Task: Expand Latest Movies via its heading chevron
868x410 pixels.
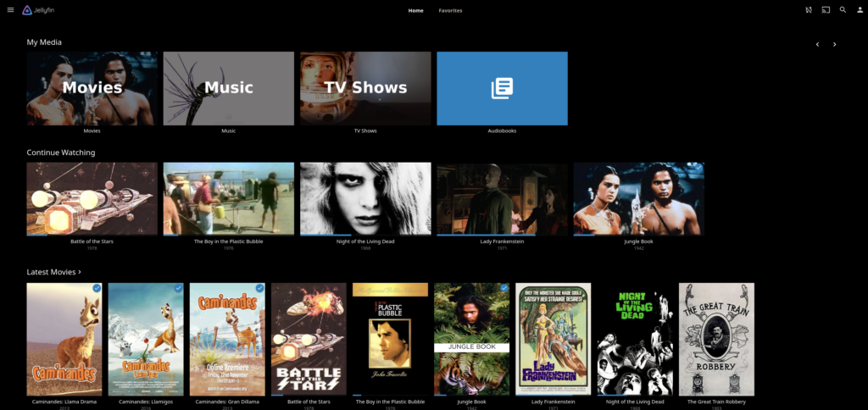Action: pos(80,272)
